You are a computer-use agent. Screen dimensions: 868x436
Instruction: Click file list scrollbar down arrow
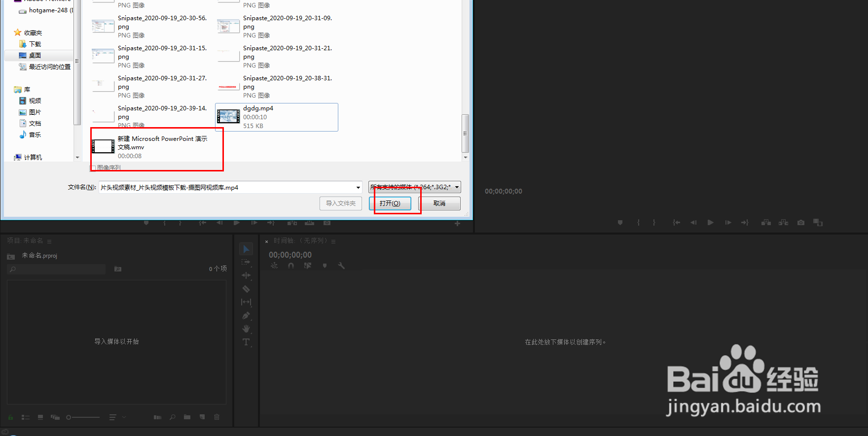point(466,158)
